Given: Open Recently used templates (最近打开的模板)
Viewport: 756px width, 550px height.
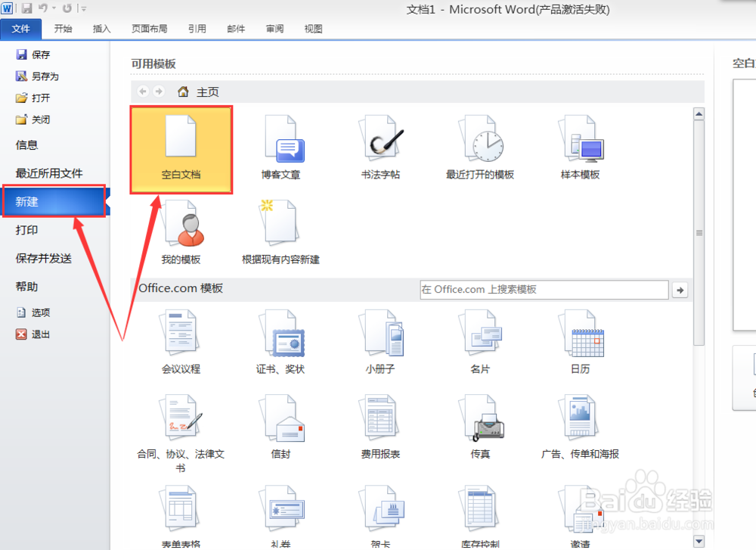Looking at the screenshot, I should click(x=480, y=148).
